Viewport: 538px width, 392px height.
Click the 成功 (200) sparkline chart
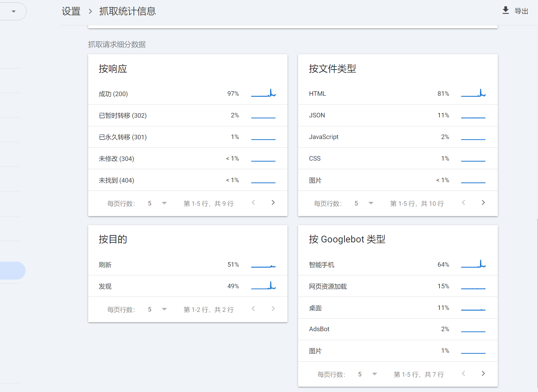tap(263, 93)
